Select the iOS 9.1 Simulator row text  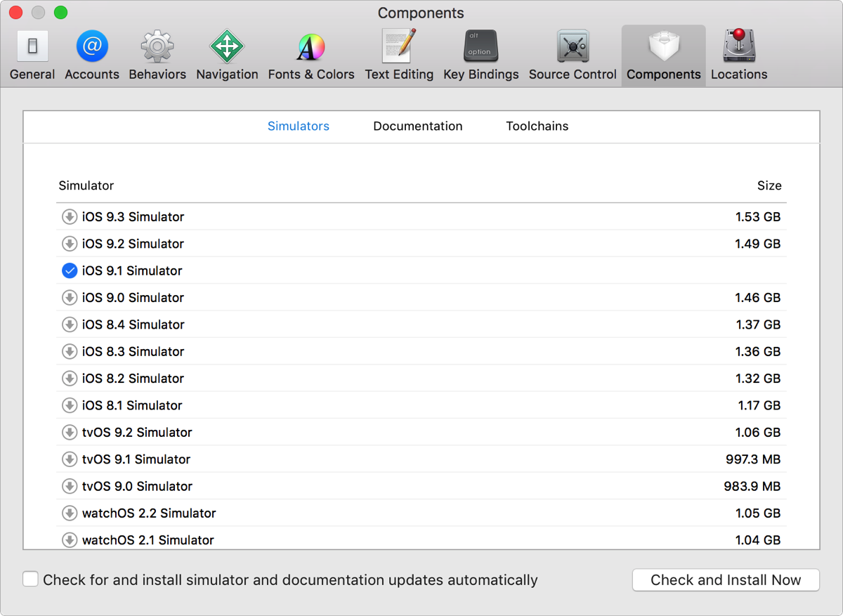tap(132, 270)
